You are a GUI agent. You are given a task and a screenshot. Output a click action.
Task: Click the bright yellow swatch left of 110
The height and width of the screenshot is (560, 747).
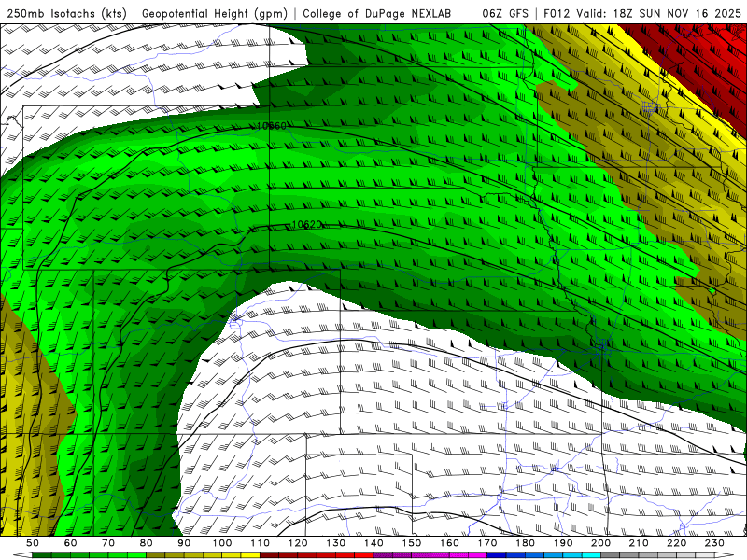point(250,555)
